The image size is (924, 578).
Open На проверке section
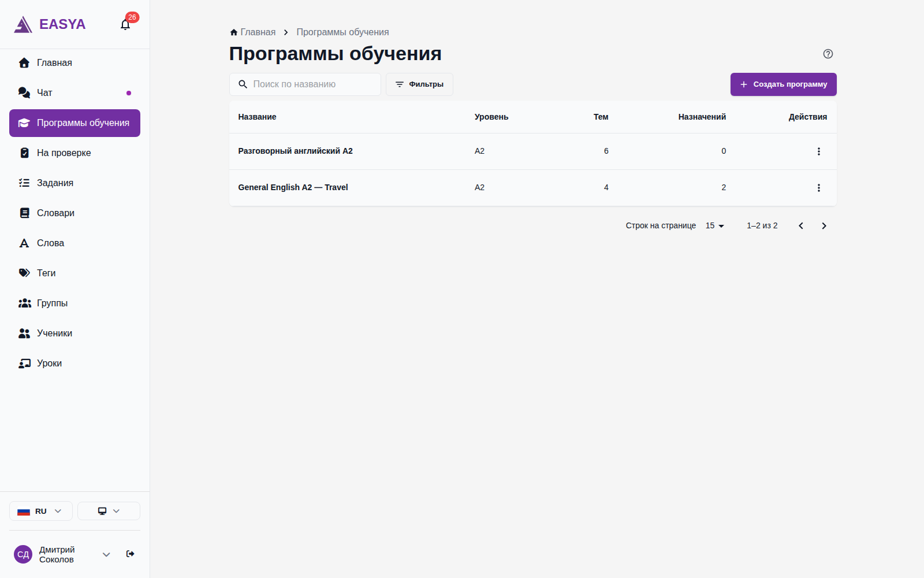coord(74,153)
